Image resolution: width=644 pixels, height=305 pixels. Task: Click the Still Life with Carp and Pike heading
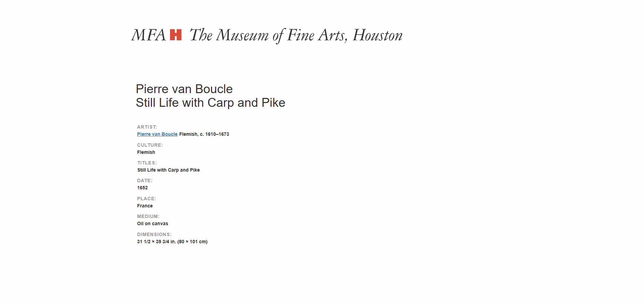pos(210,103)
